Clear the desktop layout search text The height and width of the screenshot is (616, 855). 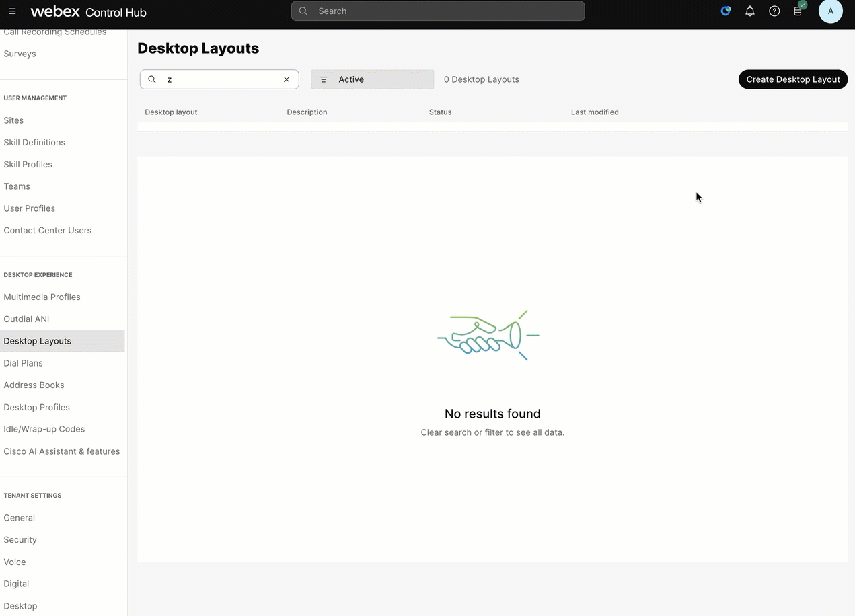(287, 79)
